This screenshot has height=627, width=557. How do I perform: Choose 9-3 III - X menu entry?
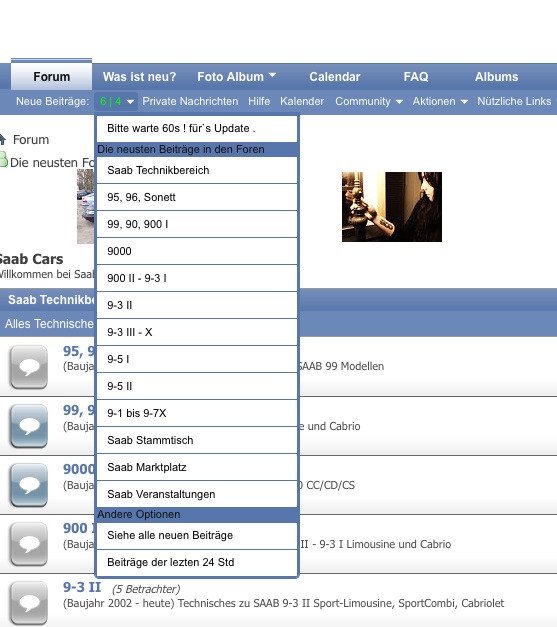click(197, 332)
